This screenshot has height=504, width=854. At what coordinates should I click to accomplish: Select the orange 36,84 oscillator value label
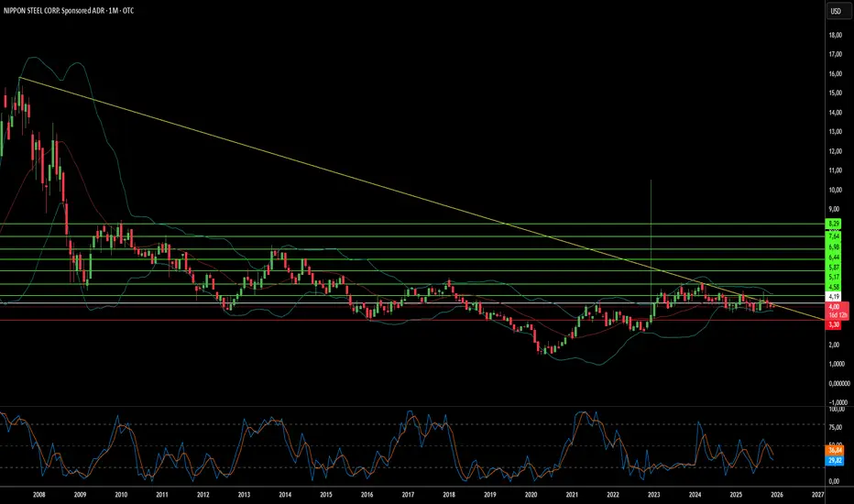(835, 450)
